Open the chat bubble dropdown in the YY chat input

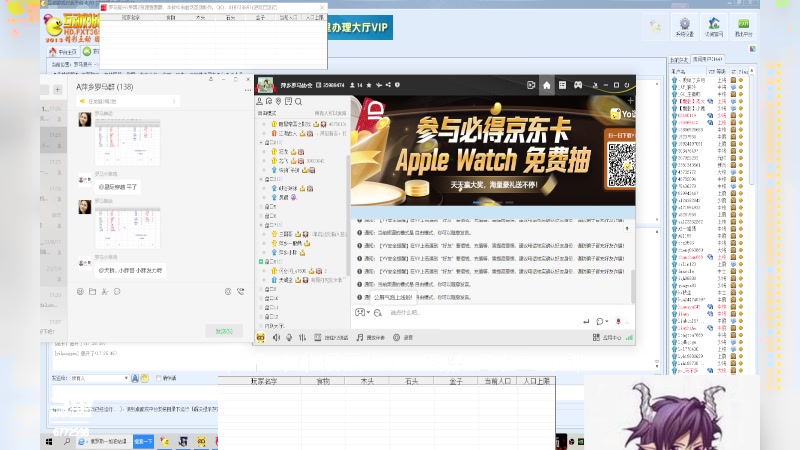pyautogui.click(x=602, y=321)
